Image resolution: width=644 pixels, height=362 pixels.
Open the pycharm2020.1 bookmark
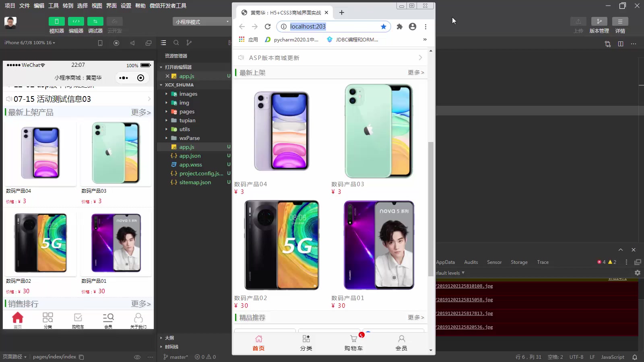pos(292,39)
